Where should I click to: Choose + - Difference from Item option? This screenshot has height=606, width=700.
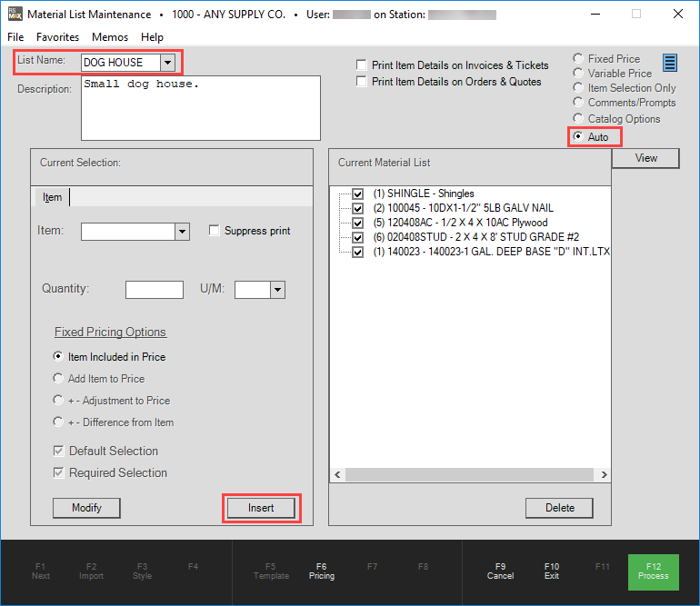[58, 422]
